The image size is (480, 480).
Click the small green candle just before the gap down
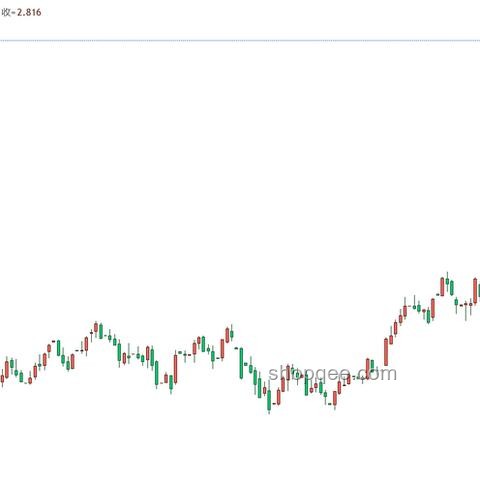pos(232,334)
